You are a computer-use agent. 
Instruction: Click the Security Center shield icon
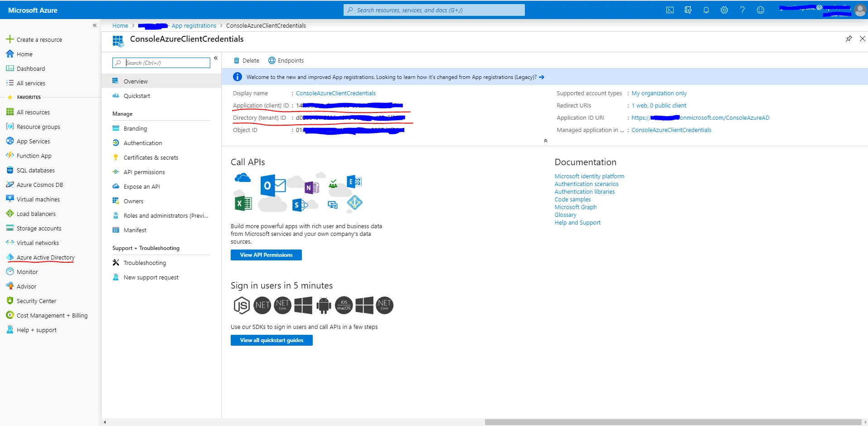[x=10, y=301]
